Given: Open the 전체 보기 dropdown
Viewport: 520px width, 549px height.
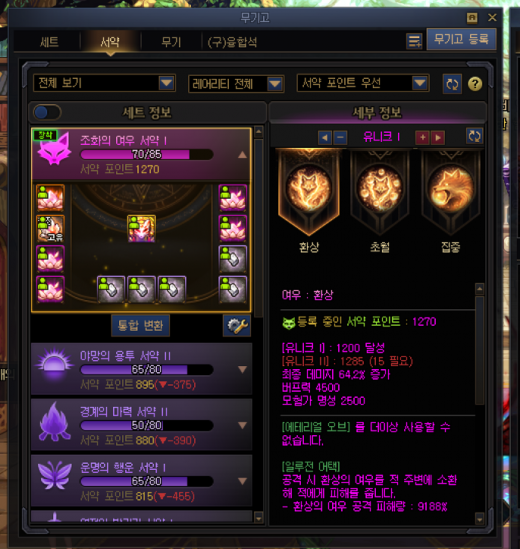Looking at the screenshot, I should point(104,83).
